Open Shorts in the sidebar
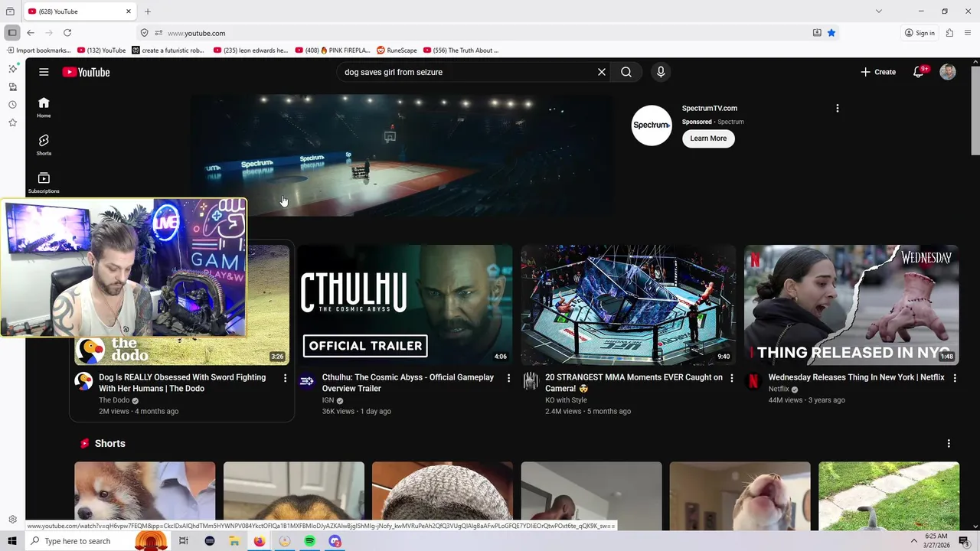 pyautogui.click(x=44, y=145)
